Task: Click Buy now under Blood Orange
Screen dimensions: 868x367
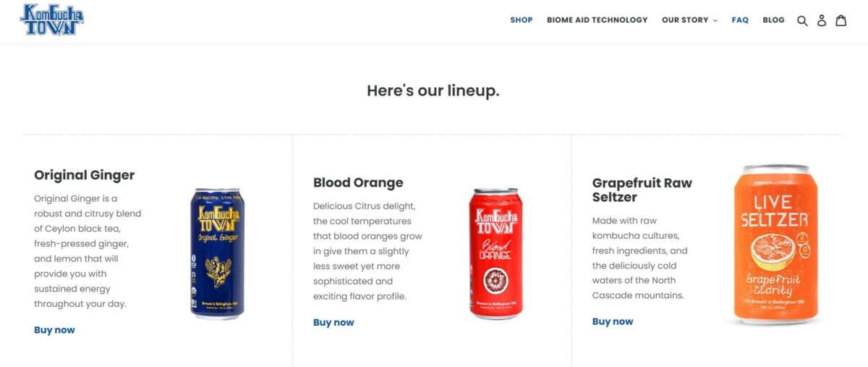Action: 333,323
